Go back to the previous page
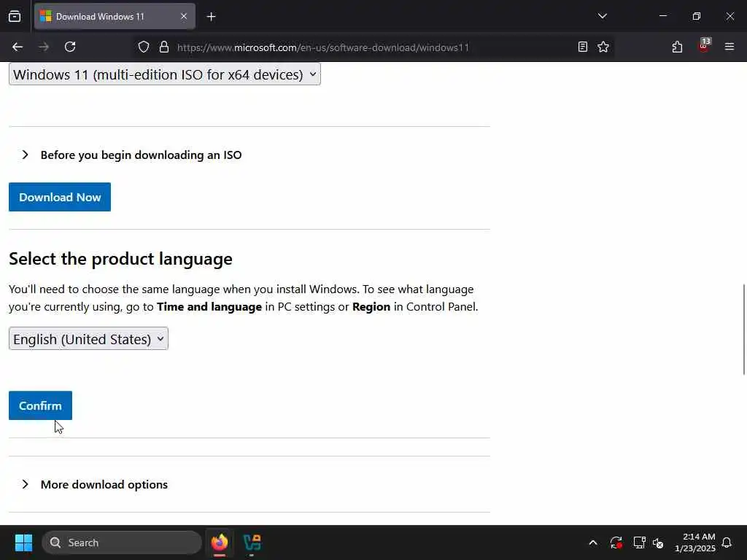 tap(18, 47)
